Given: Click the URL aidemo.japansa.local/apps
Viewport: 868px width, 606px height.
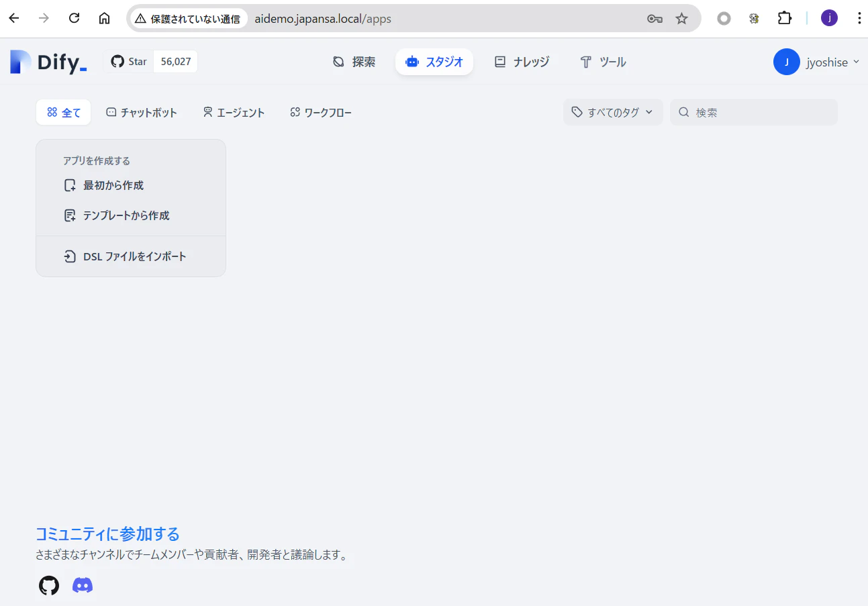Looking at the screenshot, I should coord(323,19).
